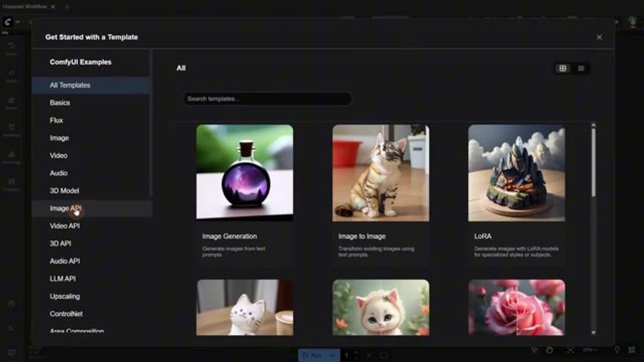Open the Area Composition template category
The image size is (644, 362).
(91, 330)
